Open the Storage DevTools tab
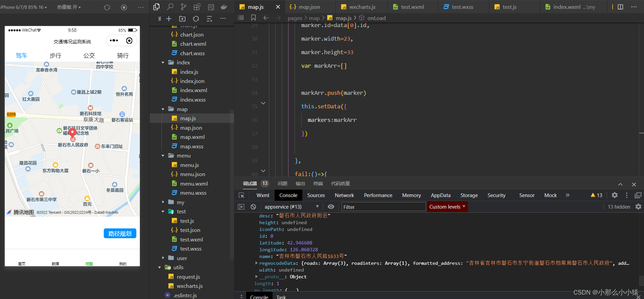 click(x=469, y=195)
